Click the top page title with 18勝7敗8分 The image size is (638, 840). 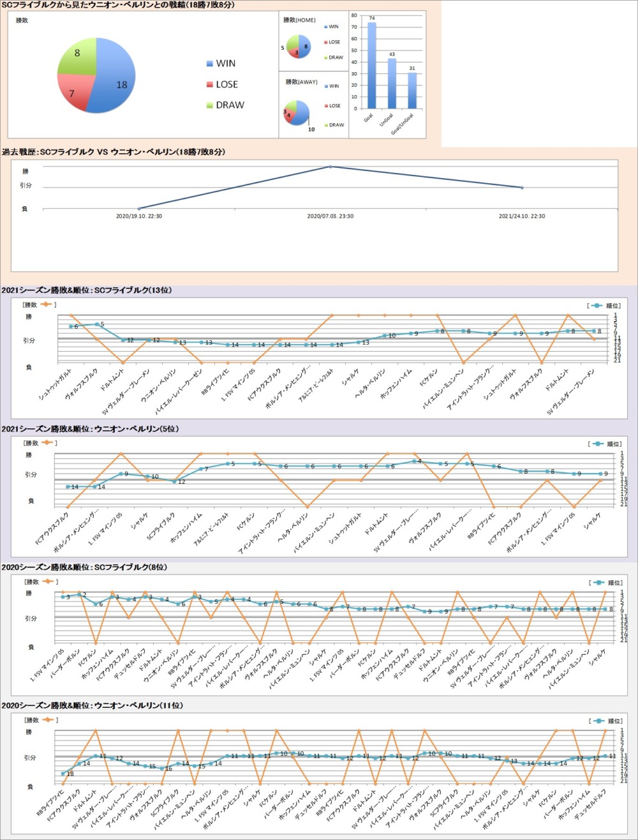tap(119, 4)
